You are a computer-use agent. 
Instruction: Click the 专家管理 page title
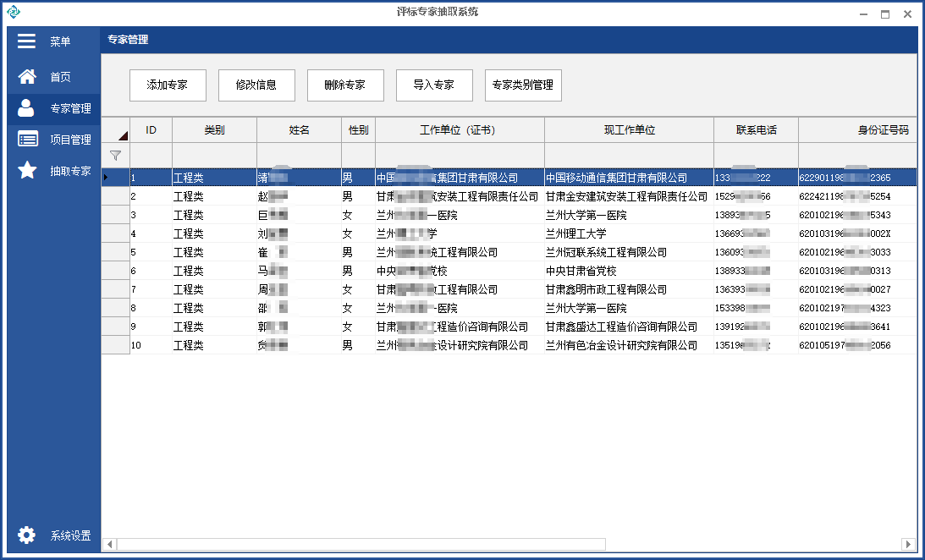tap(128, 40)
